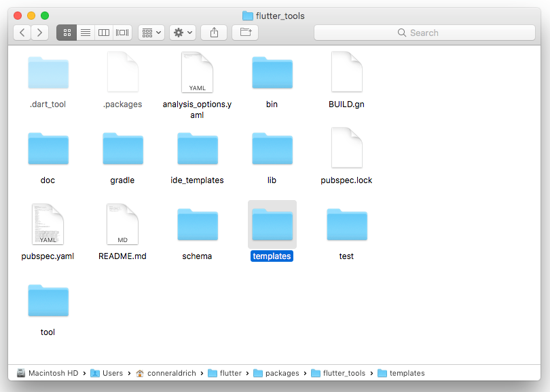
Task: Close the Finder window with red button
Action: (x=18, y=16)
